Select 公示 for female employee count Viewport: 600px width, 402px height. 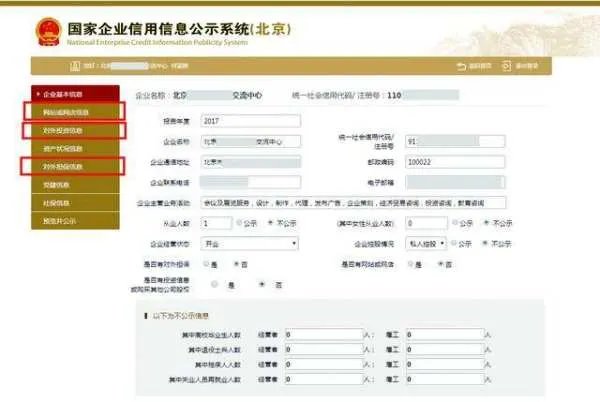click(455, 222)
